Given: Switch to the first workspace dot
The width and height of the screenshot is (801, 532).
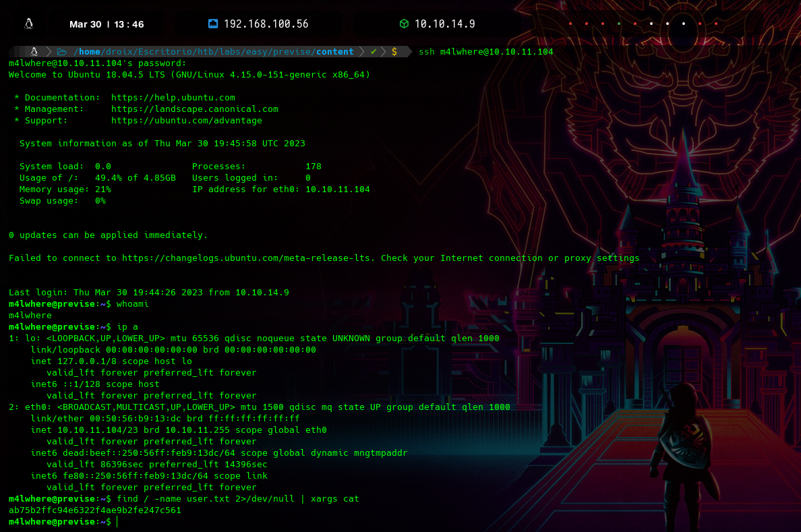Looking at the screenshot, I should tap(570, 24).
